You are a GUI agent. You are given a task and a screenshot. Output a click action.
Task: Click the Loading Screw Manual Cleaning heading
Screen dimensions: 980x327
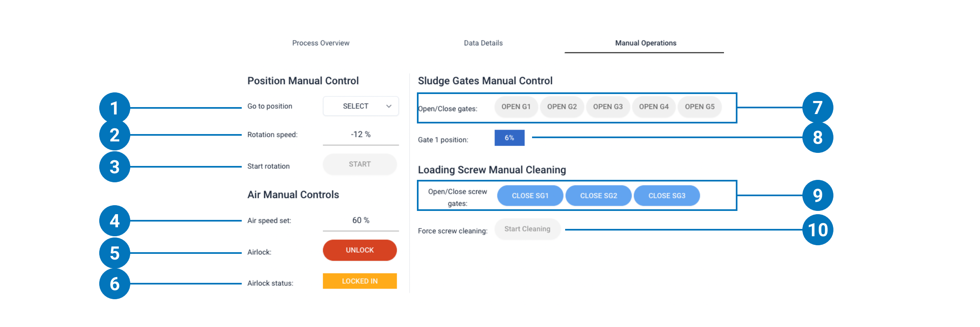492,170
